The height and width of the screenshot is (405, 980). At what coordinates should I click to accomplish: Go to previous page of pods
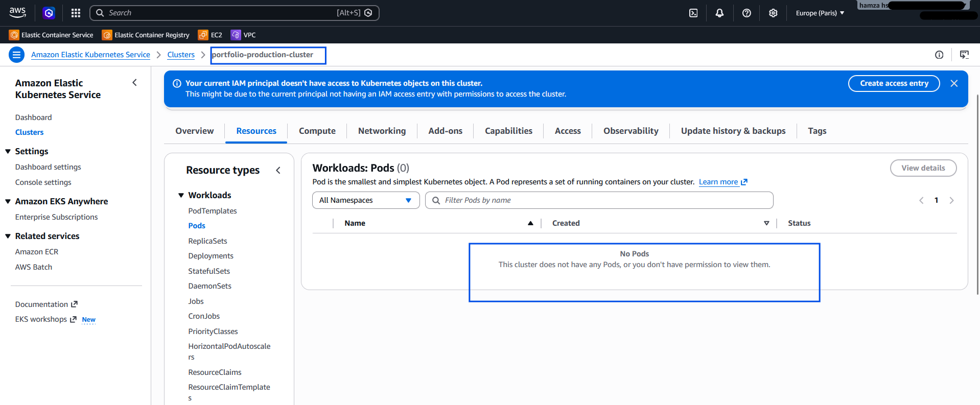[x=921, y=200]
